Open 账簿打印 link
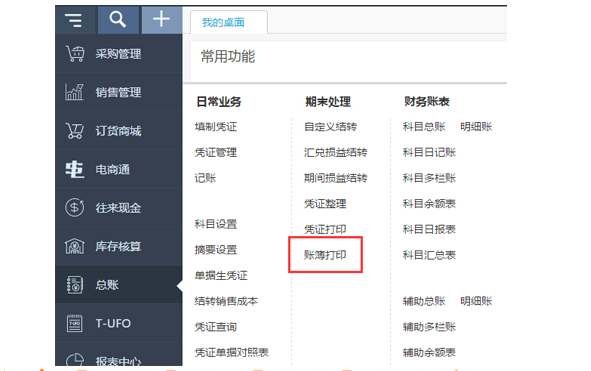The height and width of the screenshot is (371, 591). click(325, 255)
